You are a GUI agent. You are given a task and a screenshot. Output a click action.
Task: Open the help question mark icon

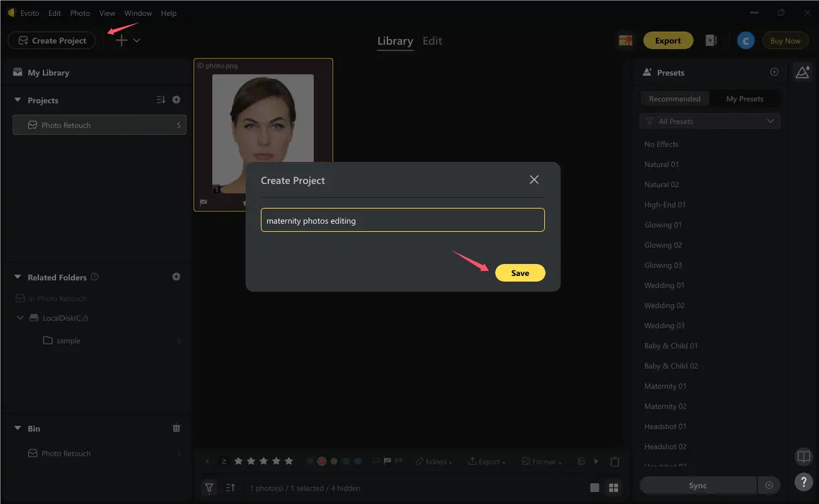(803, 482)
